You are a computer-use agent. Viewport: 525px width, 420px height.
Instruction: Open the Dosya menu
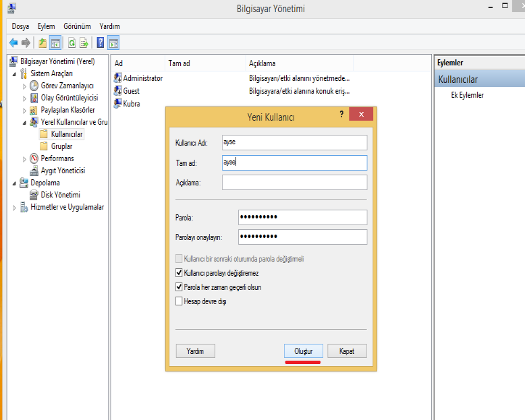point(20,26)
